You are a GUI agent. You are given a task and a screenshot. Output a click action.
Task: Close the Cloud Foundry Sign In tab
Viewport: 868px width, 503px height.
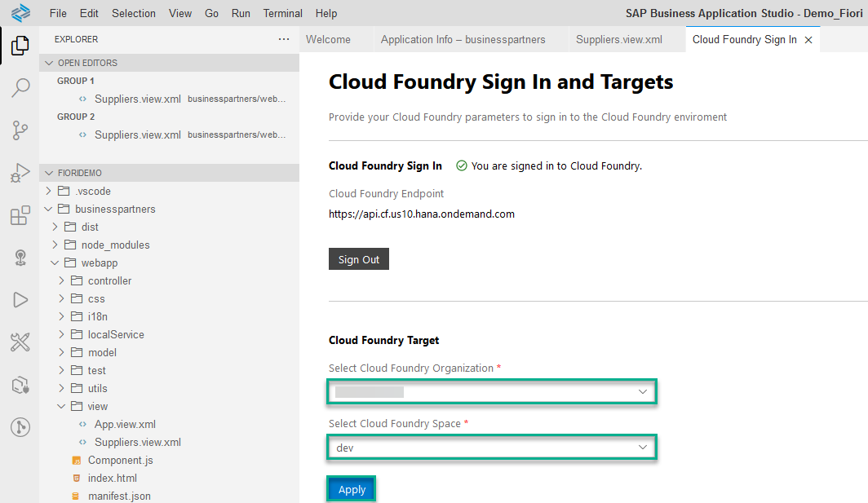tap(808, 40)
